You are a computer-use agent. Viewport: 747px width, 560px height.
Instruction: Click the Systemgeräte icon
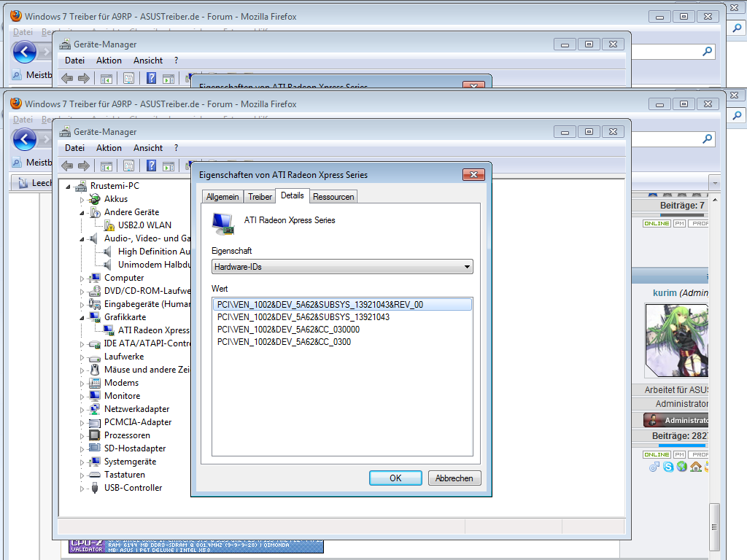pyautogui.click(x=95, y=462)
